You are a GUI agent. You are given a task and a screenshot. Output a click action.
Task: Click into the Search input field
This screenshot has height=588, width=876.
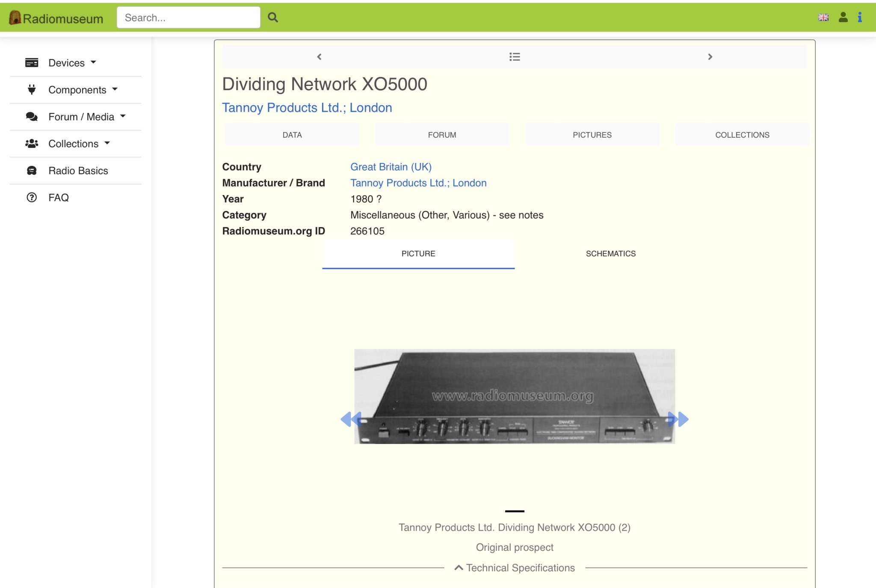(x=188, y=18)
